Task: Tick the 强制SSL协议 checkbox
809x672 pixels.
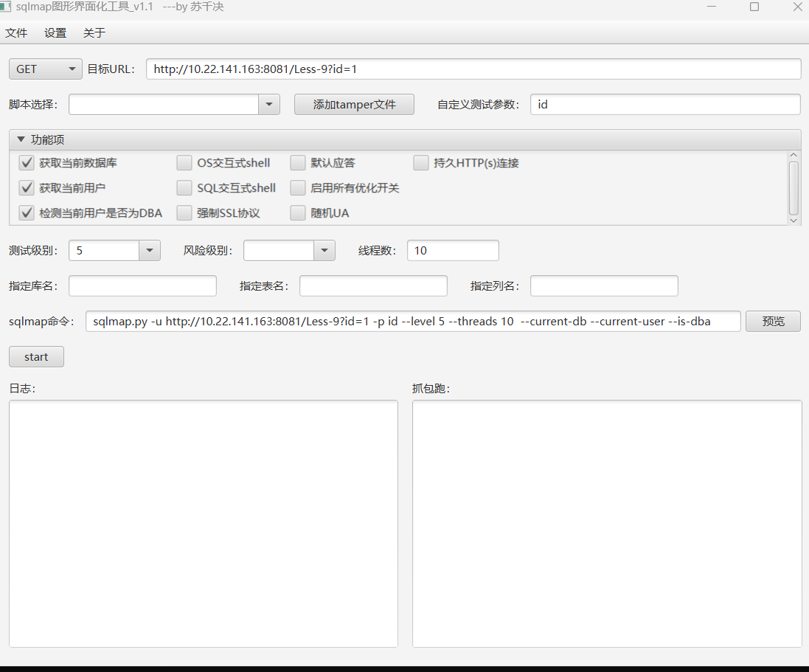Action: (184, 213)
